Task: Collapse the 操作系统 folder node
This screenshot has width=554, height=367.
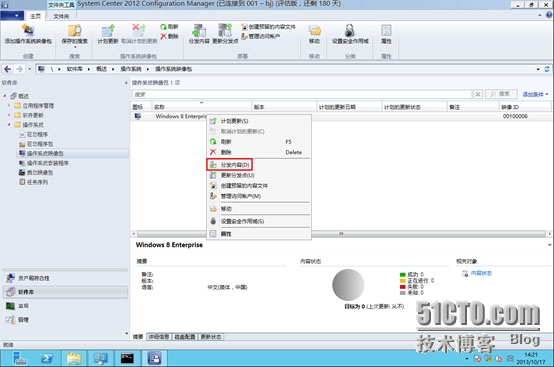Action: 9,125
